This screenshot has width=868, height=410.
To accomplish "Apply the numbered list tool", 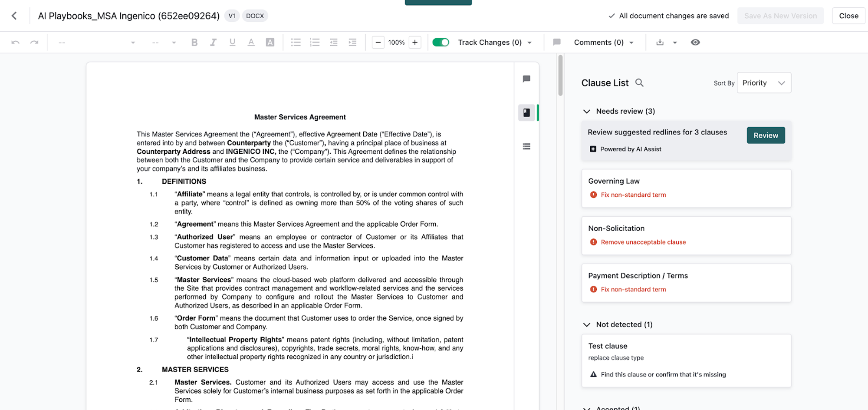I will (315, 42).
